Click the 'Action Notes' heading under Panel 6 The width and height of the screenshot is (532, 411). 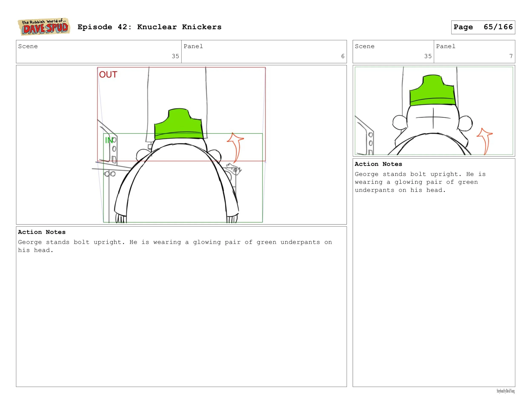pyautogui.click(x=42, y=232)
